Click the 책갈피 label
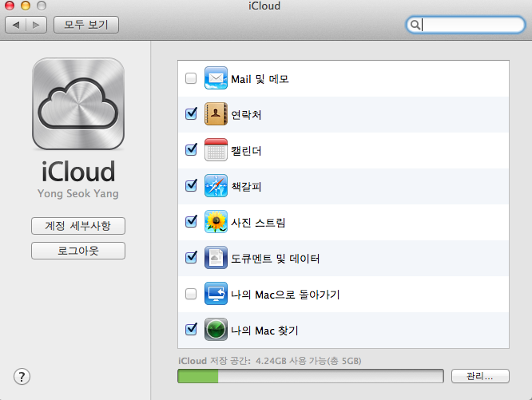The width and height of the screenshot is (532, 400). point(246,187)
